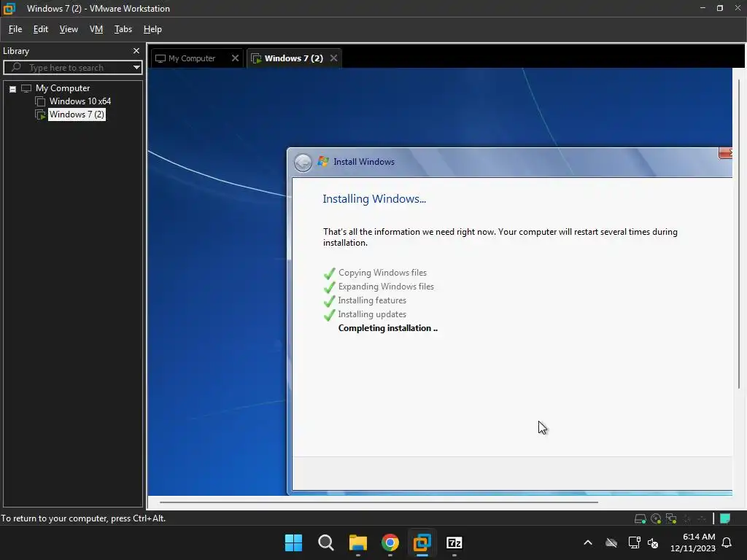Open Google Chrome from the taskbar
The height and width of the screenshot is (560, 747).
(x=390, y=542)
